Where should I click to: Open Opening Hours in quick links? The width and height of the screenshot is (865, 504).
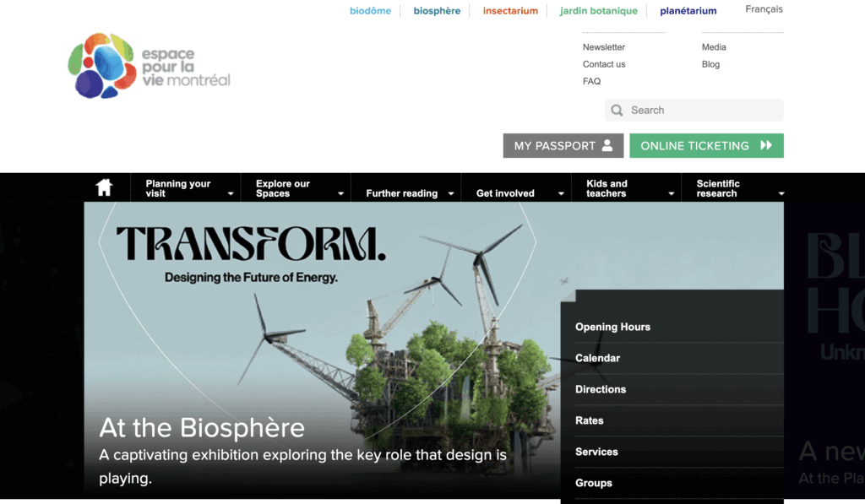[613, 327]
